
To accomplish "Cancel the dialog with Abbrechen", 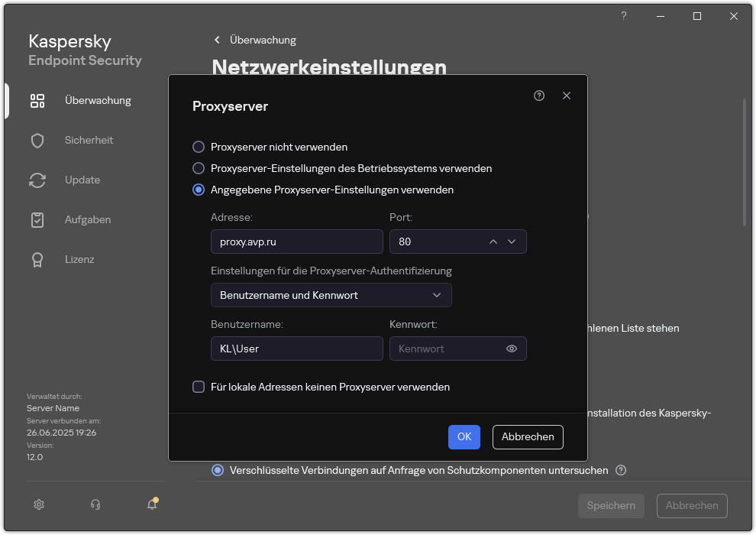I will 528,436.
